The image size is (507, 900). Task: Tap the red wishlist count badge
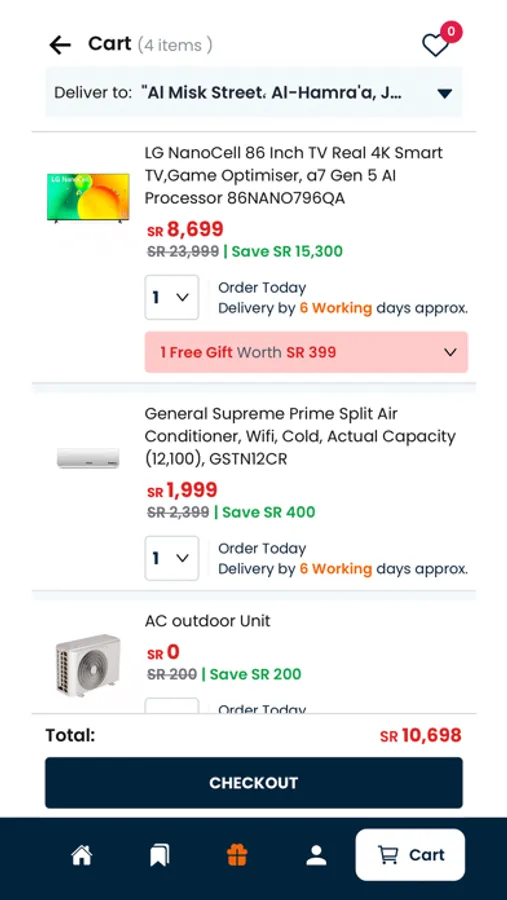tap(451, 32)
